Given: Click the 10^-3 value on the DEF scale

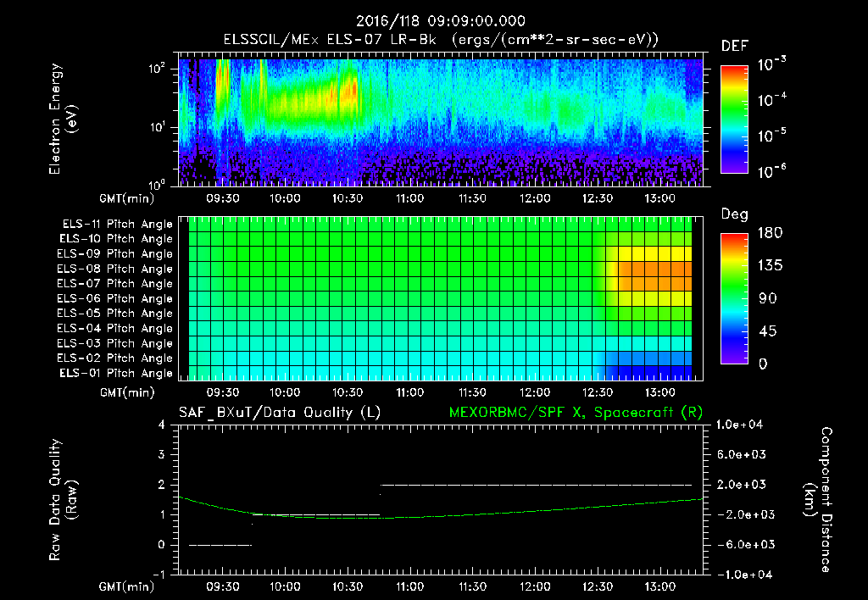Looking at the screenshot, I should click(x=771, y=64).
